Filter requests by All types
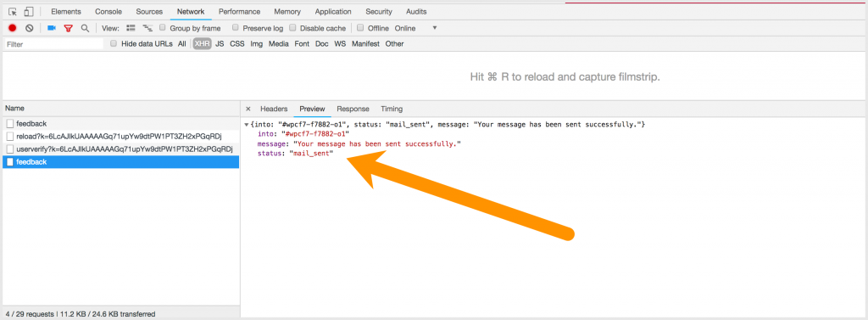Viewport: 868px width, 320px height. point(182,44)
